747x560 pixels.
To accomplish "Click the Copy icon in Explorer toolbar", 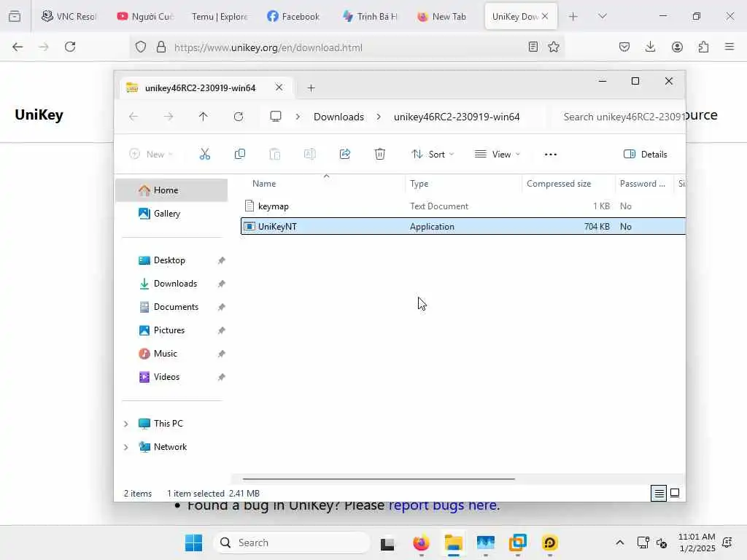I will (x=239, y=154).
